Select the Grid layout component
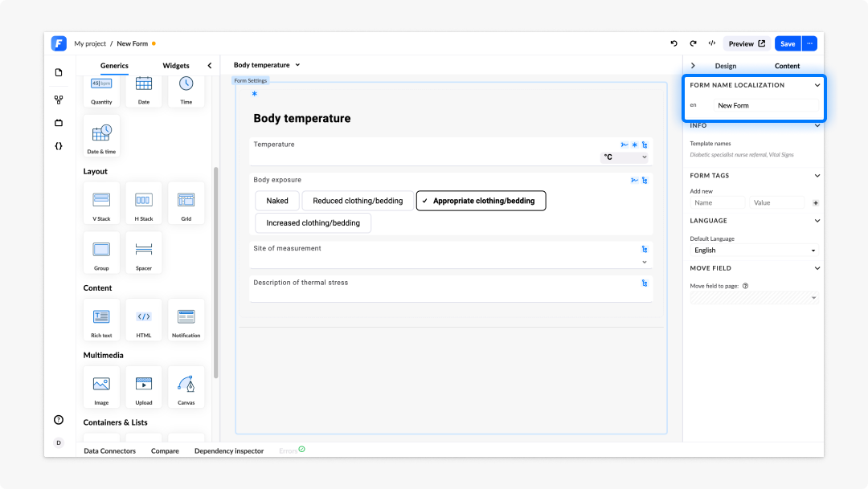Image resolution: width=868 pixels, height=489 pixels. tap(186, 203)
